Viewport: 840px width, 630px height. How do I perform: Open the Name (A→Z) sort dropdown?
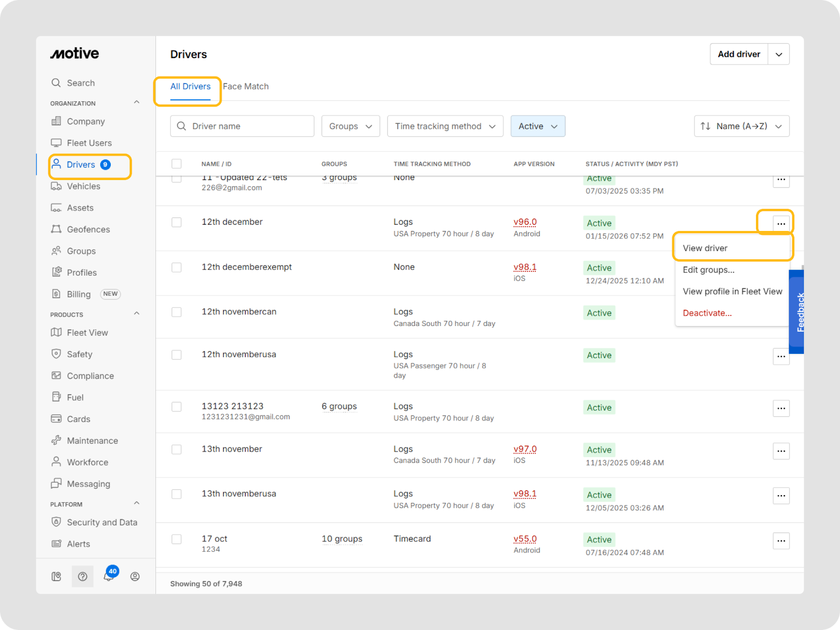741,127
